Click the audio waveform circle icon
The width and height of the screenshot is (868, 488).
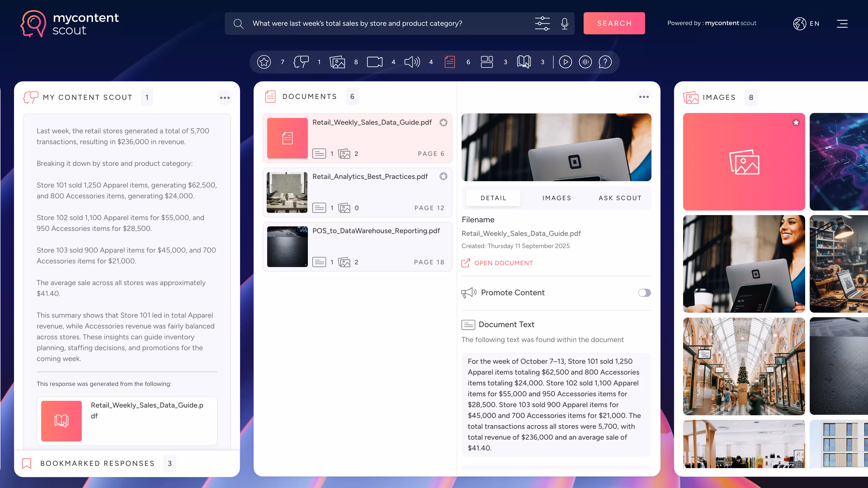coord(585,62)
